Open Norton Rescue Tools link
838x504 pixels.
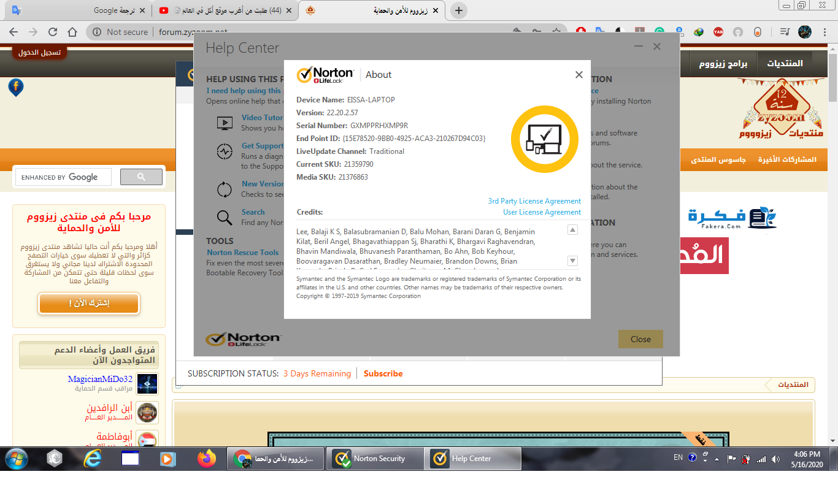(243, 253)
